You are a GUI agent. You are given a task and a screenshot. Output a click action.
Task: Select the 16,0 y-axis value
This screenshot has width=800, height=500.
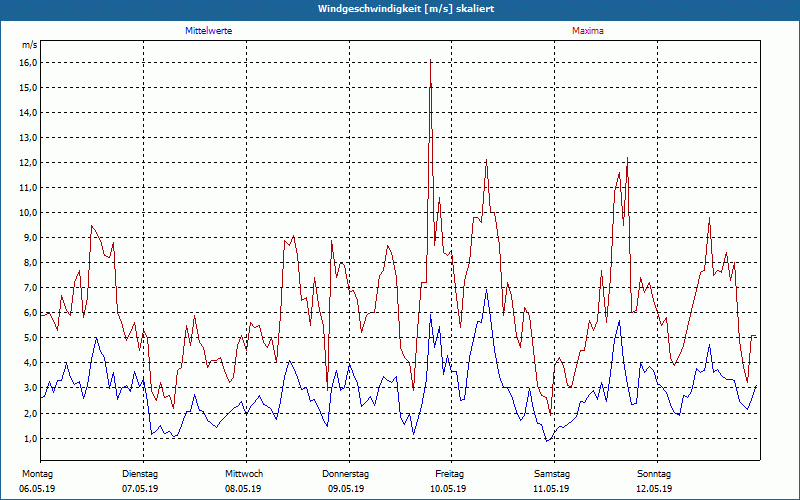point(28,63)
